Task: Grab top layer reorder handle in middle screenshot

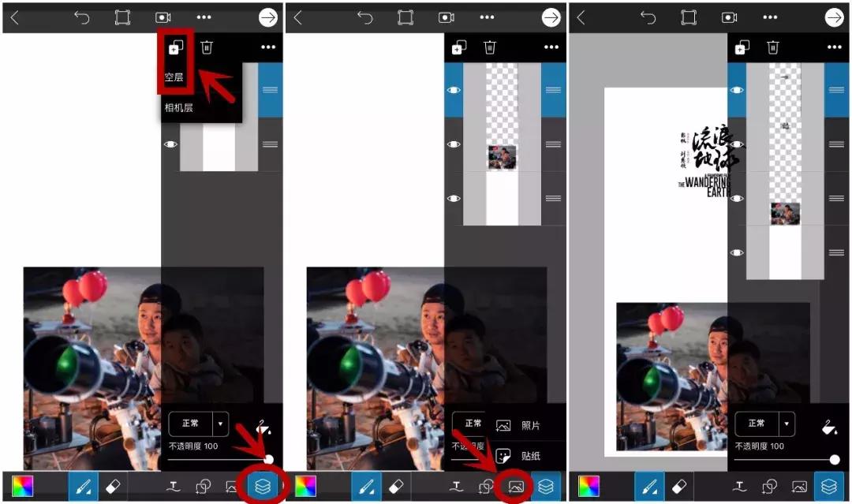Action: (x=553, y=90)
